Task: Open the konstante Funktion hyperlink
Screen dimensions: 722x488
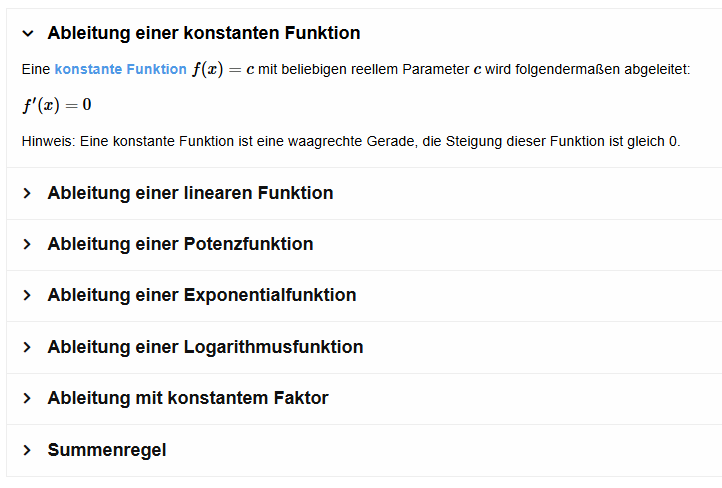Action: 120,70
